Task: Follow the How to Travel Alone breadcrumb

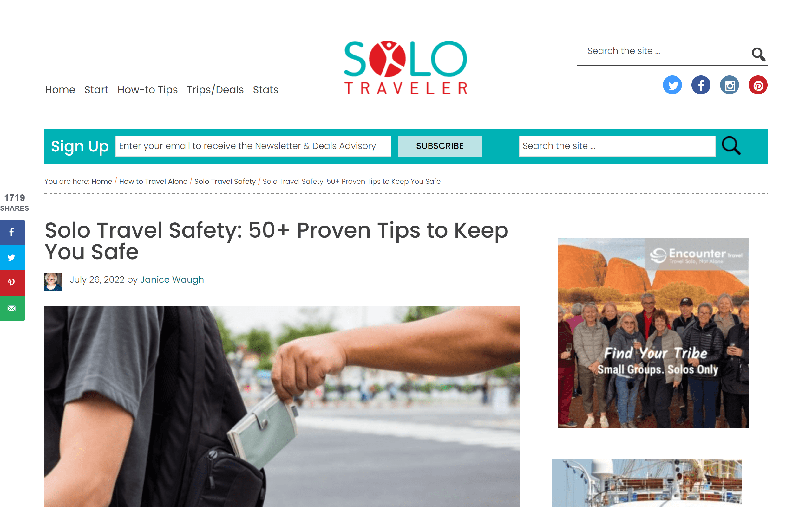Action: (153, 181)
